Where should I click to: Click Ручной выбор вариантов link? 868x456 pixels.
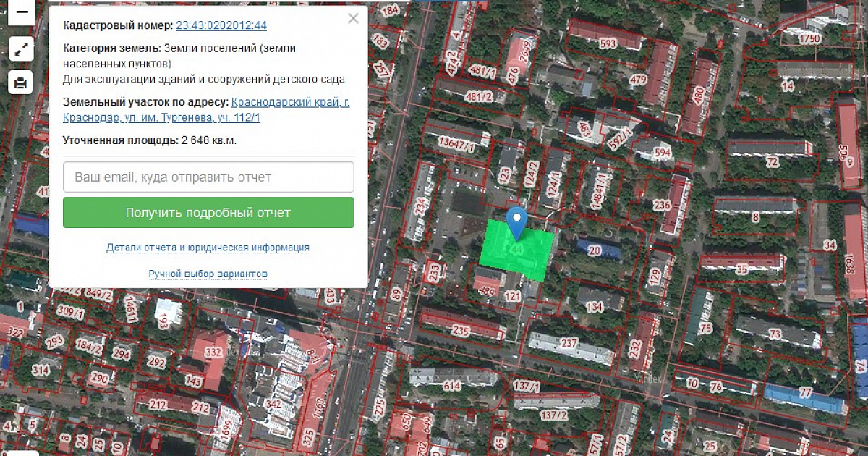click(208, 274)
